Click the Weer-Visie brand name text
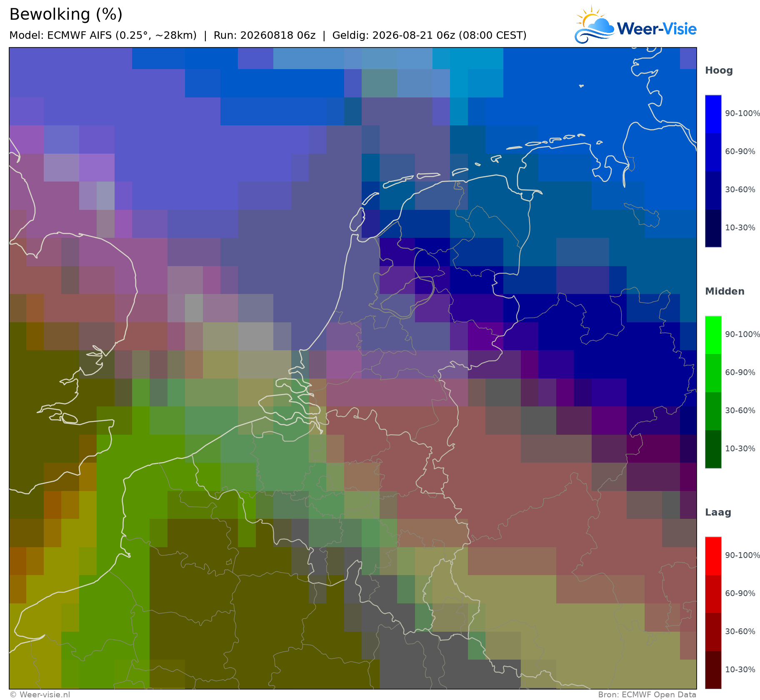The width and height of the screenshot is (760, 700). coord(657,29)
